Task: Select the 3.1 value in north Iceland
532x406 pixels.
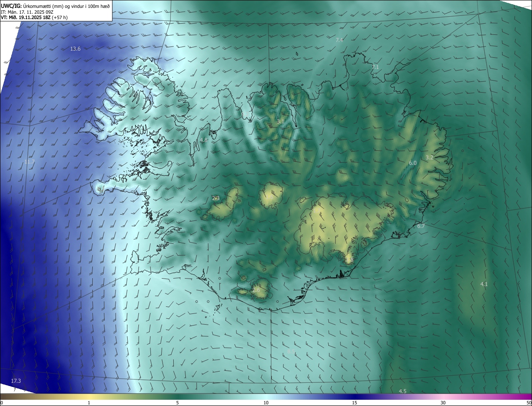Action: (281, 122)
